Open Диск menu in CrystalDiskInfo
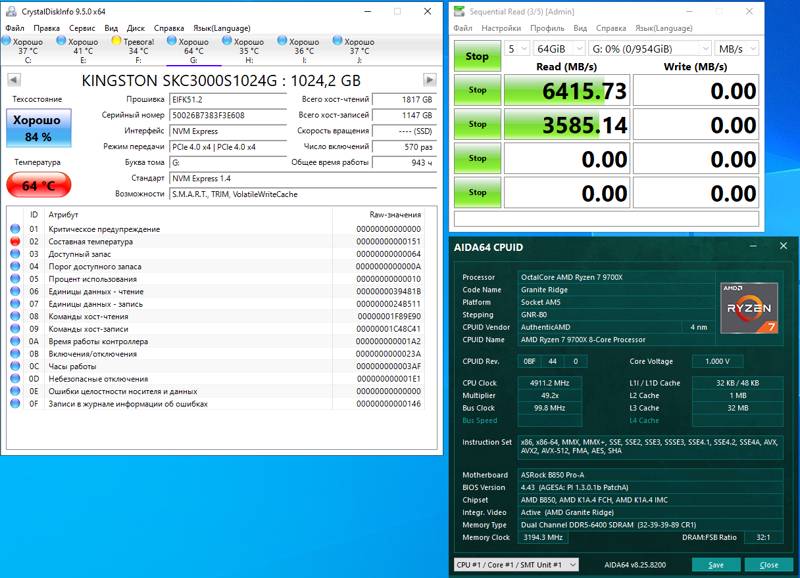The width and height of the screenshot is (800, 578). 136,28
